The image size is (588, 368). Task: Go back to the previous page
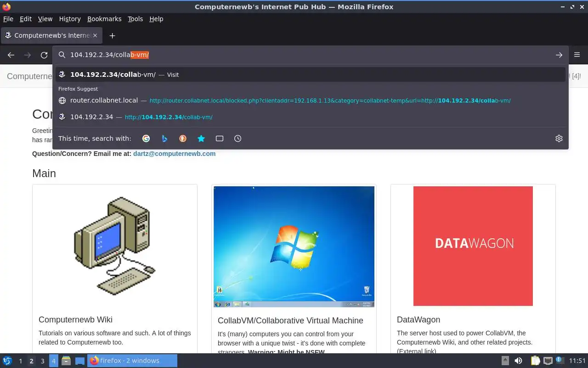[x=11, y=55]
